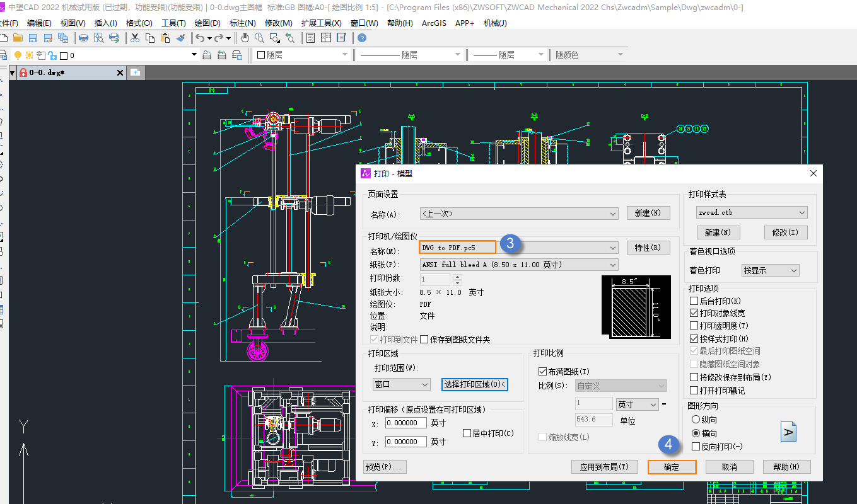
Task: Open the 标注(N) menu
Action: [243, 23]
